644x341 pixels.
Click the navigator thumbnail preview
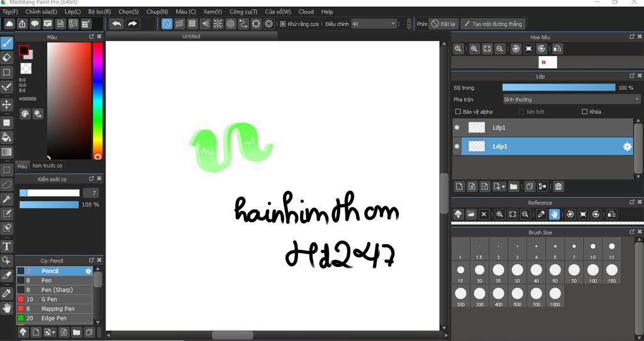pos(548,62)
